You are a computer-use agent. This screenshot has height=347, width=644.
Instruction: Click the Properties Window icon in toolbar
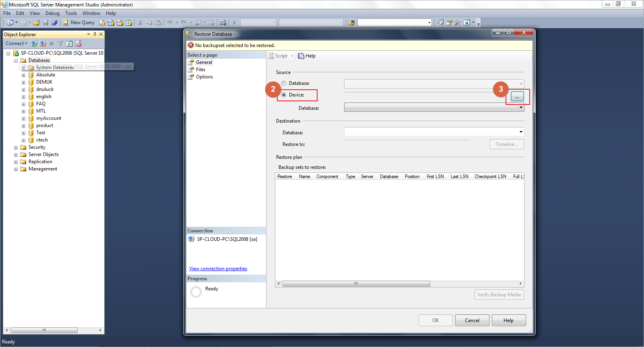pyautogui.click(x=449, y=23)
